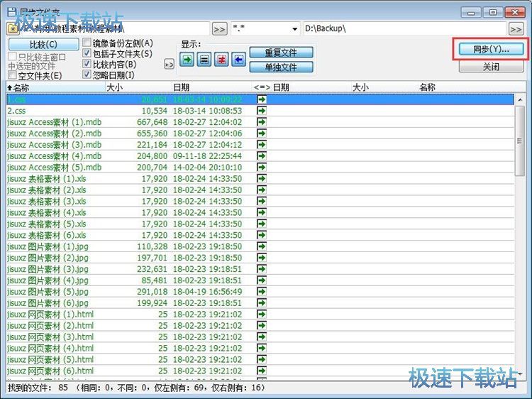Click copy arrow for 图片素材 (3).jpg
The width and height of the screenshot is (532, 399).
click(262, 269)
